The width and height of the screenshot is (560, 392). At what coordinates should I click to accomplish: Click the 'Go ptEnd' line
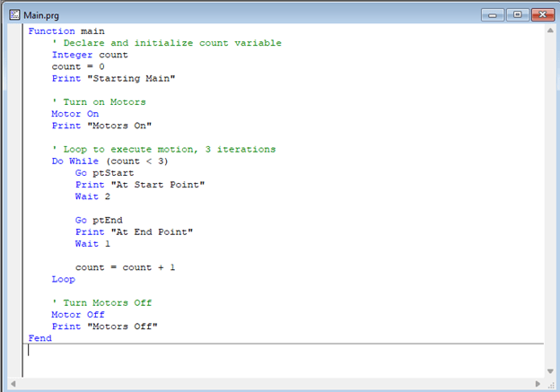point(99,221)
